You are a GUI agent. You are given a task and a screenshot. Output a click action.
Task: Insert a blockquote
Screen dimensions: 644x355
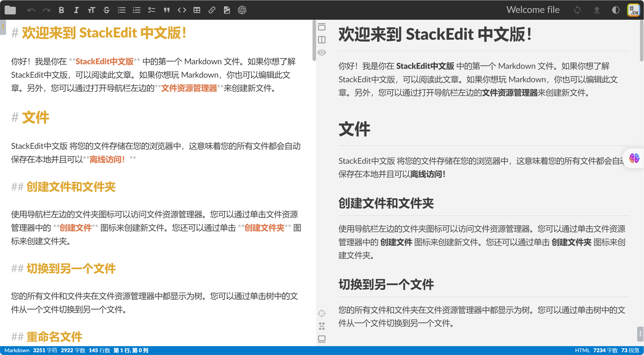(x=166, y=10)
